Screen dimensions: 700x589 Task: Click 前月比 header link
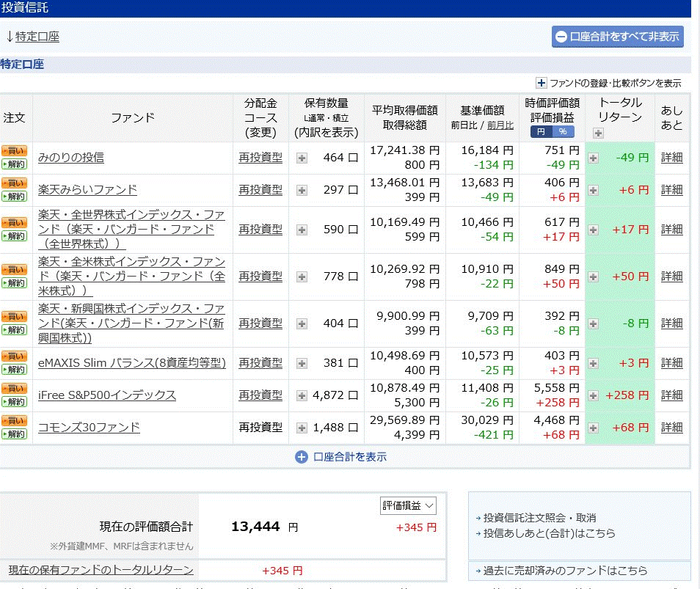[x=500, y=125]
